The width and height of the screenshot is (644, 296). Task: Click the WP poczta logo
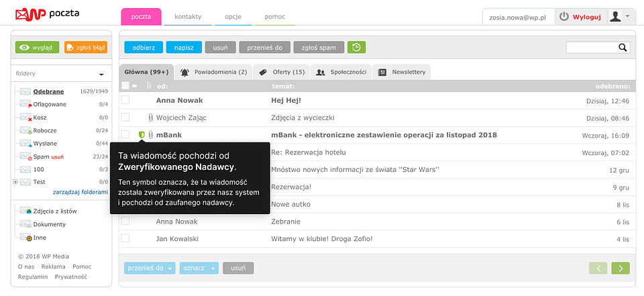click(x=47, y=13)
